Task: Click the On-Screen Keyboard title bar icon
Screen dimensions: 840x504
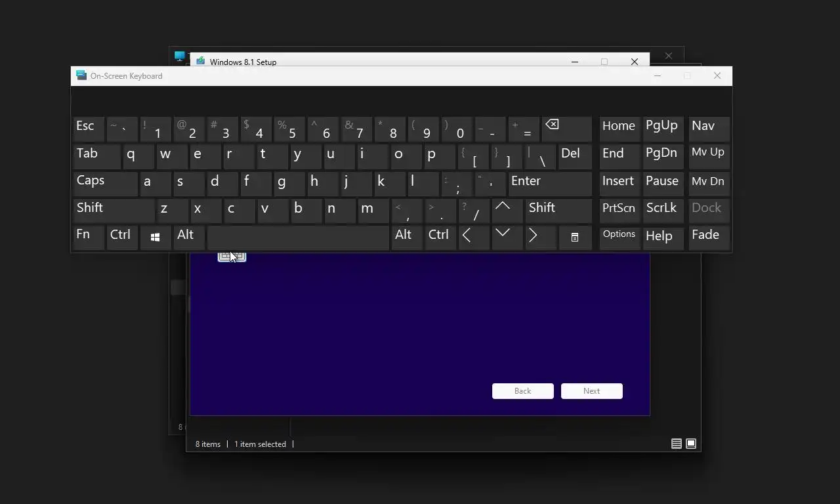Action: click(81, 75)
